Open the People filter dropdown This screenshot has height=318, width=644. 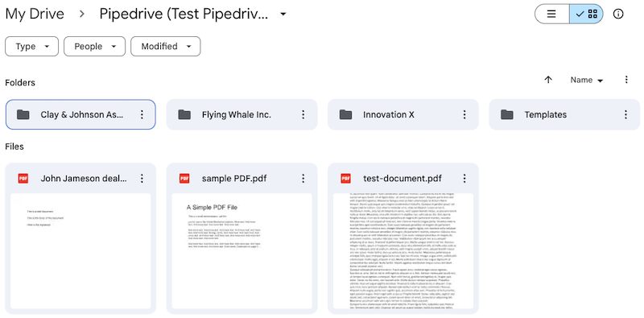(94, 47)
